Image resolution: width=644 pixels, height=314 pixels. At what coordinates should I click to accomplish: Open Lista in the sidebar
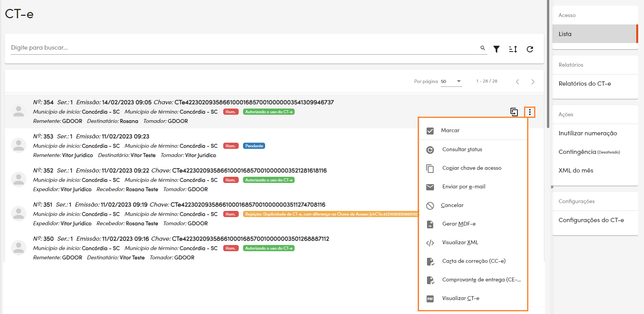coord(595,34)
